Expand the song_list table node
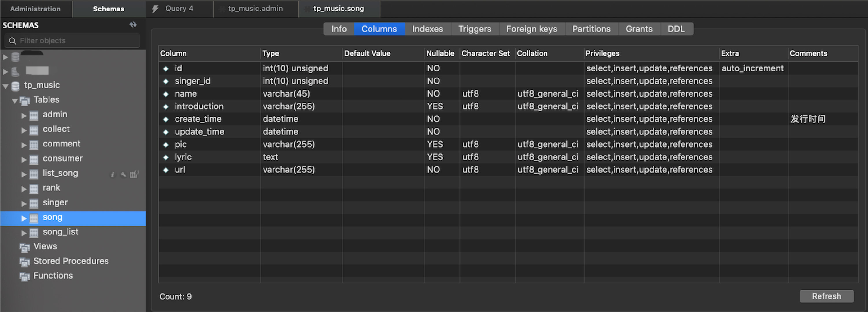The image size is (868, 312). (x=24, y=233)
